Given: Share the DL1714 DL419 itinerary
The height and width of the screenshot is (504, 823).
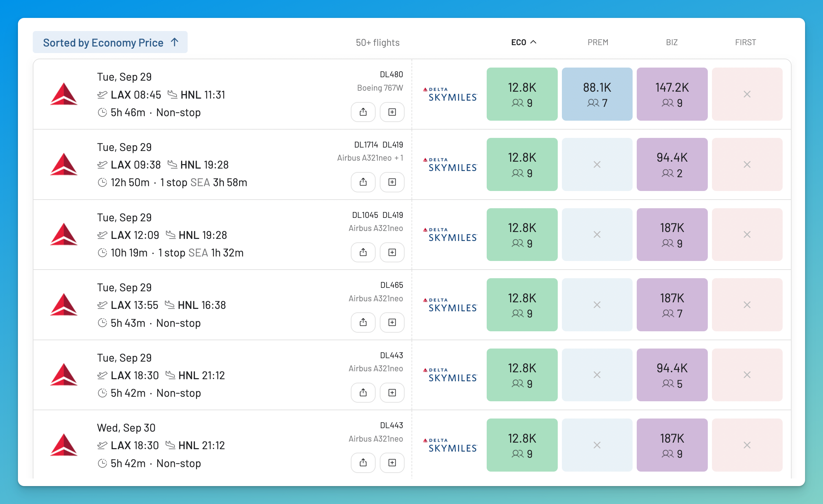Looking at the screenshot, I should [363, 182].
